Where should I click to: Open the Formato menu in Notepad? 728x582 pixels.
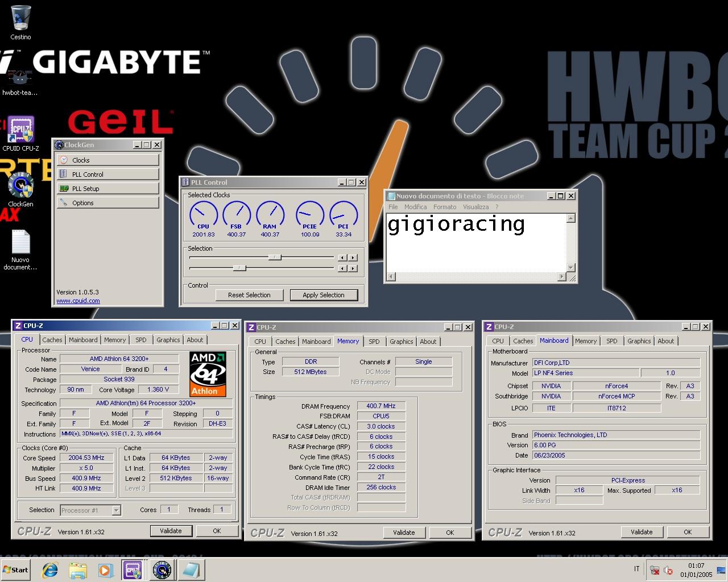click(445, 207)
